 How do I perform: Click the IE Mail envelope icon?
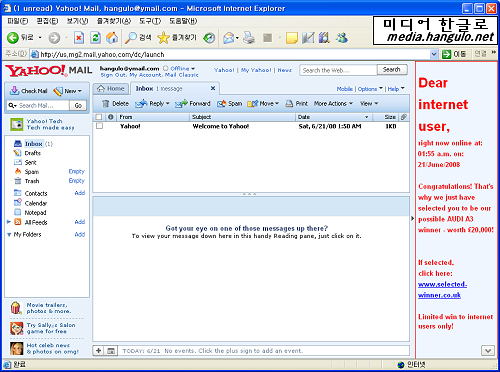tap(229, 38)
